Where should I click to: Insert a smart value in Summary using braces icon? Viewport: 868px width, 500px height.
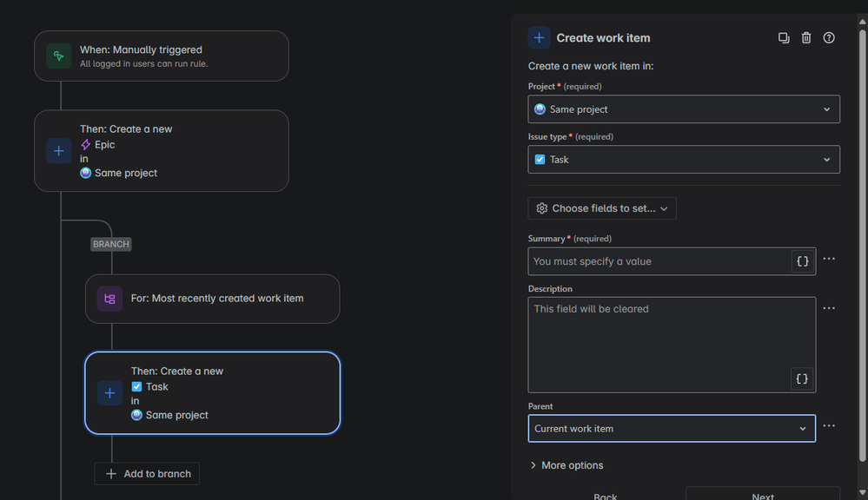click(x=801, y=261)
